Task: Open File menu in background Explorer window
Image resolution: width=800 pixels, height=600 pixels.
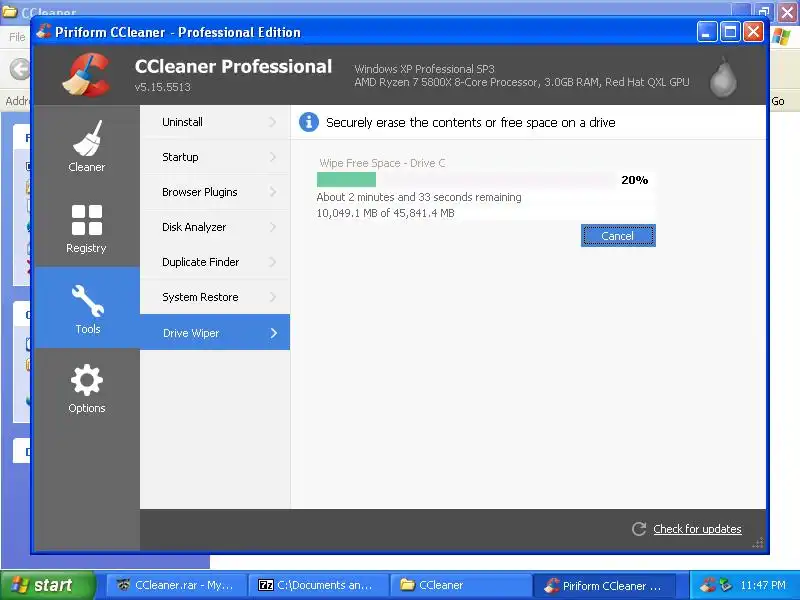Action: (17, 37)
